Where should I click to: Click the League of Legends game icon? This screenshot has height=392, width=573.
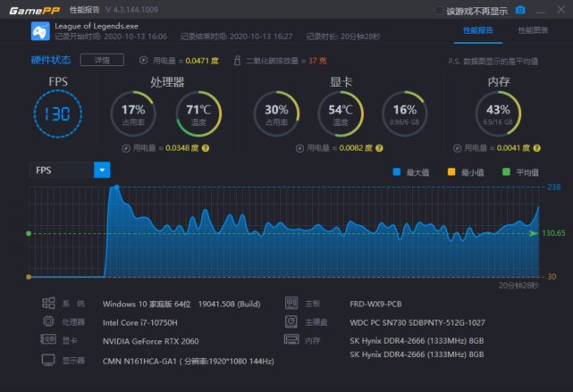[x=40, y=31]
